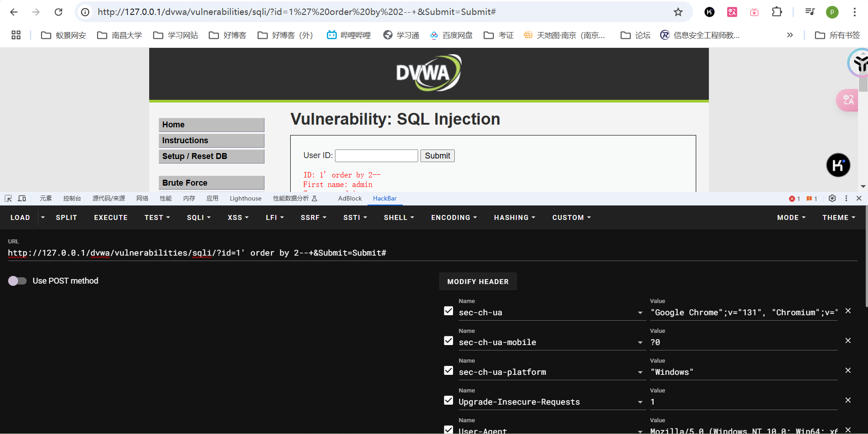Screen dimensions: 868x434
Task: Open the HASHING dropdown menu
Action: click(514, 218)
